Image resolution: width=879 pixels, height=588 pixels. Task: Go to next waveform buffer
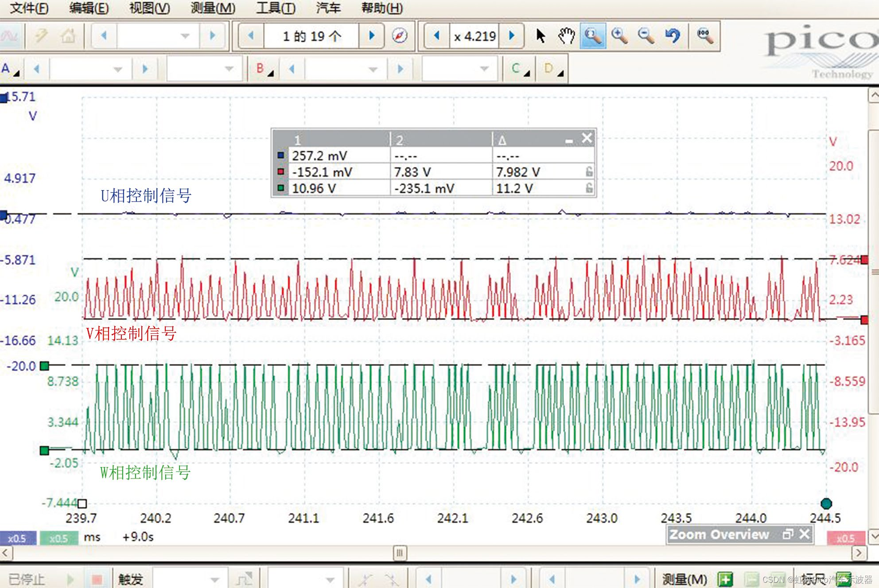(x=372, y=36)
